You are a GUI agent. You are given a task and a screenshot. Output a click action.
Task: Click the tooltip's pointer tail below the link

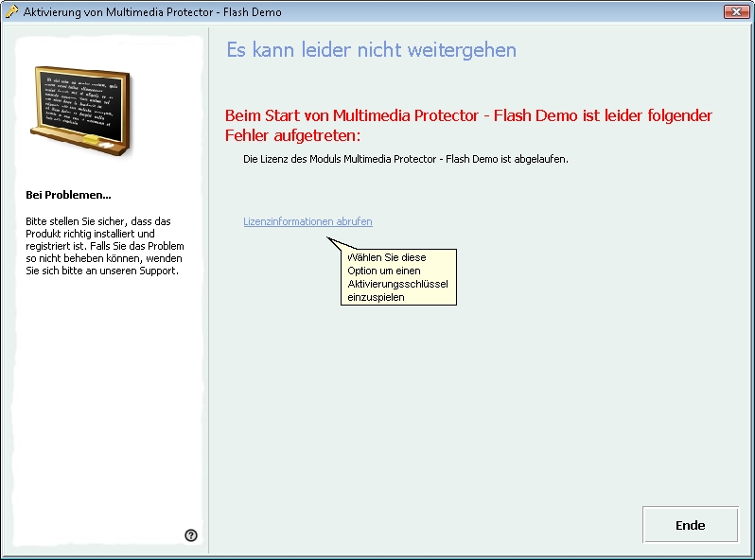pos(334,243)
